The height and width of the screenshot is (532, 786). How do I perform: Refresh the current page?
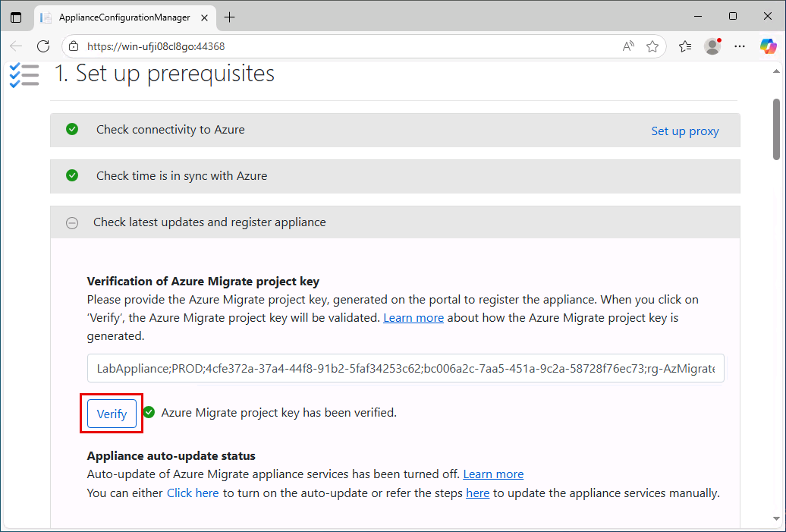[43, 46]
